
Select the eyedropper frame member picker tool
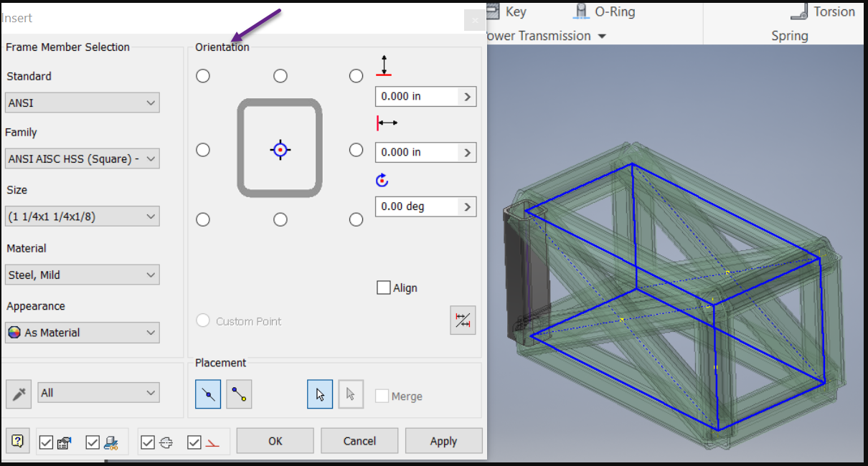[x=18, y=392]
